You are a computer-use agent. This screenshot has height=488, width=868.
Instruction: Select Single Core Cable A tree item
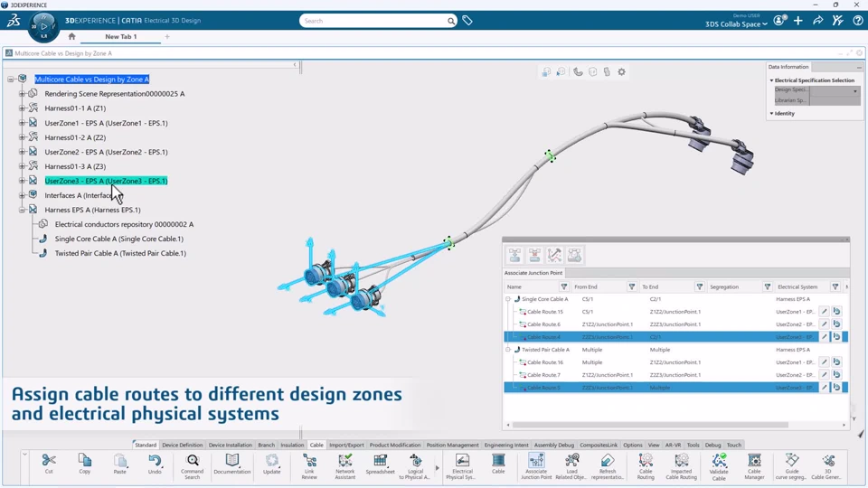[x=119, y=239]
